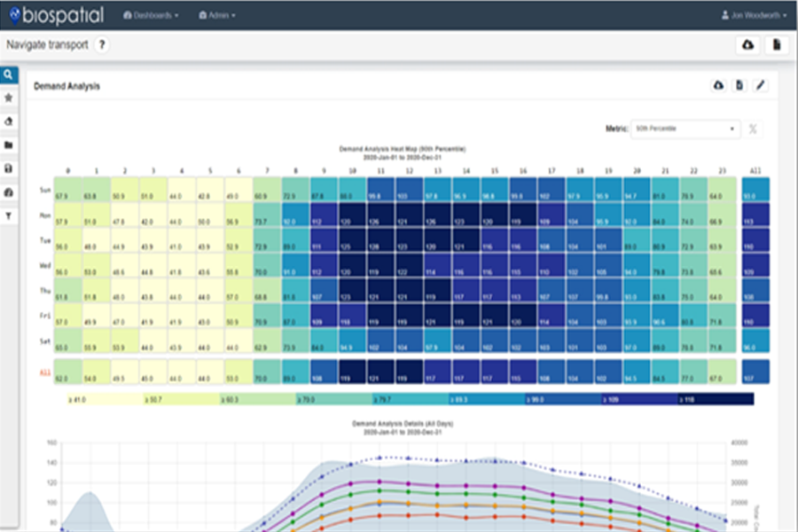
Task: Click the Wednesday All-column summary cell
Action: tap(755, 265)
